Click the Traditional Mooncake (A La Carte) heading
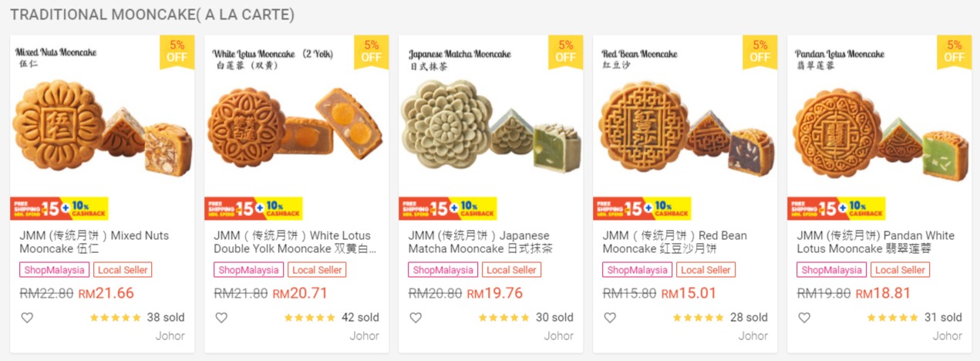This screenshot has width=980, height=361. (x=152, y=15)
